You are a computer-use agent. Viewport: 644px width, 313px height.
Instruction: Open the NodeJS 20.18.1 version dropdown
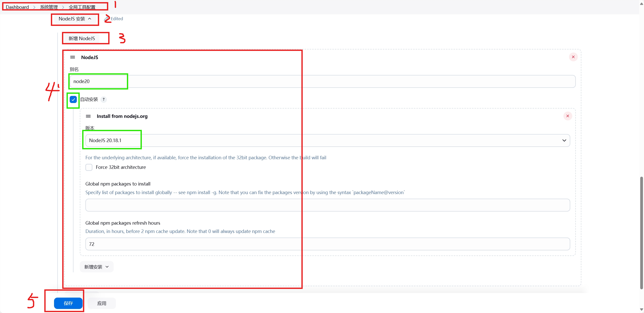[327, 141]
